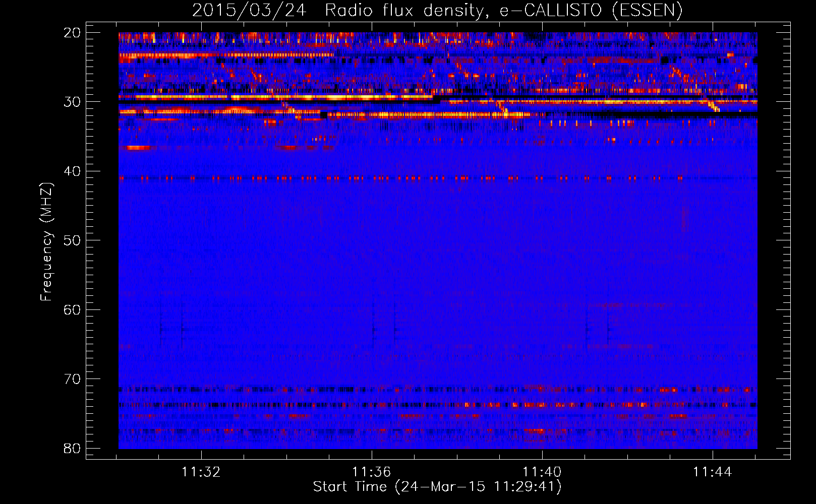Click the "Frequency (MHZ)" axis label
This screenshot has height=504, width=816.
(46, 241)
